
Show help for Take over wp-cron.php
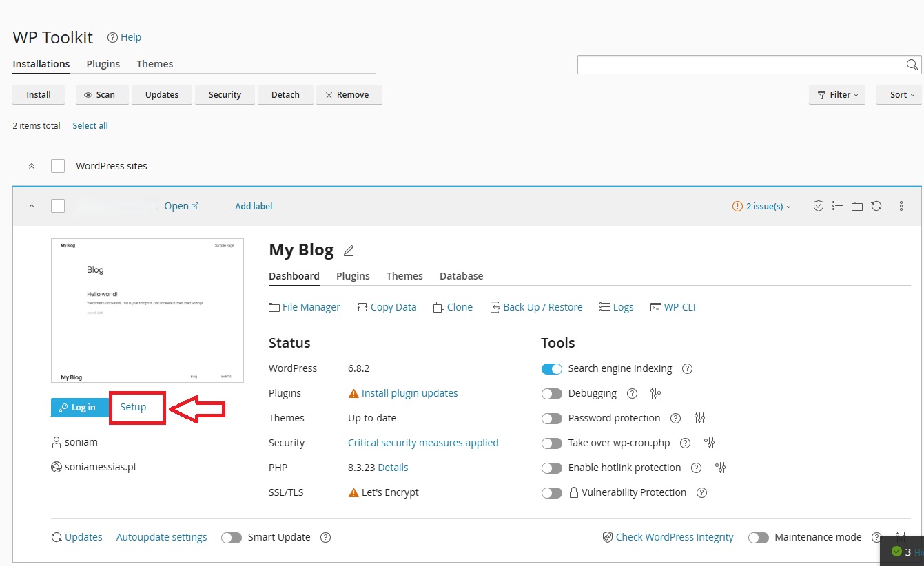[685, 443]
